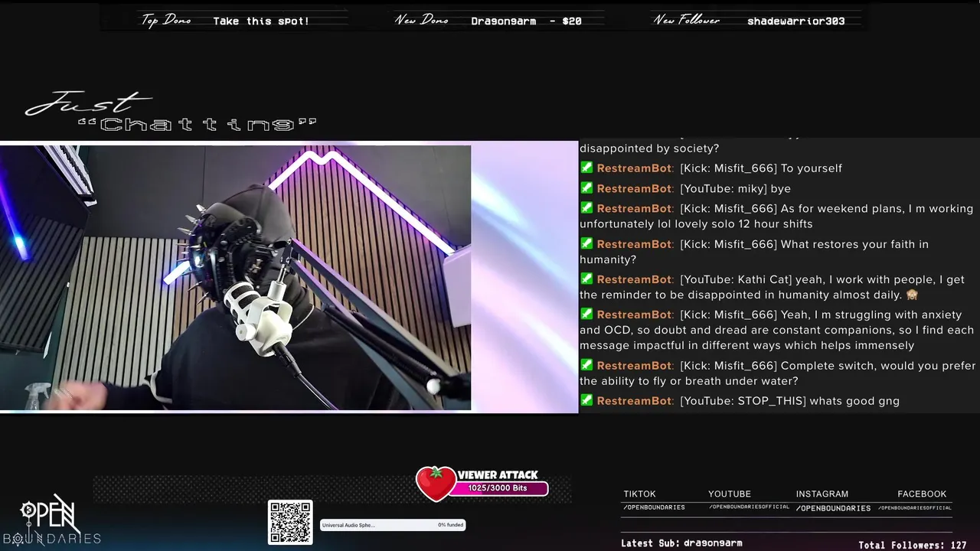Click 'Dragongarm - $20' donation text
980x551 pixels.
(x=526, y=21)
